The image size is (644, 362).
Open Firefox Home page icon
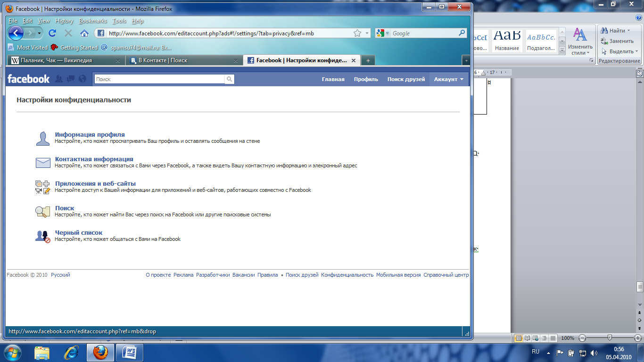(x=84, y=33)
